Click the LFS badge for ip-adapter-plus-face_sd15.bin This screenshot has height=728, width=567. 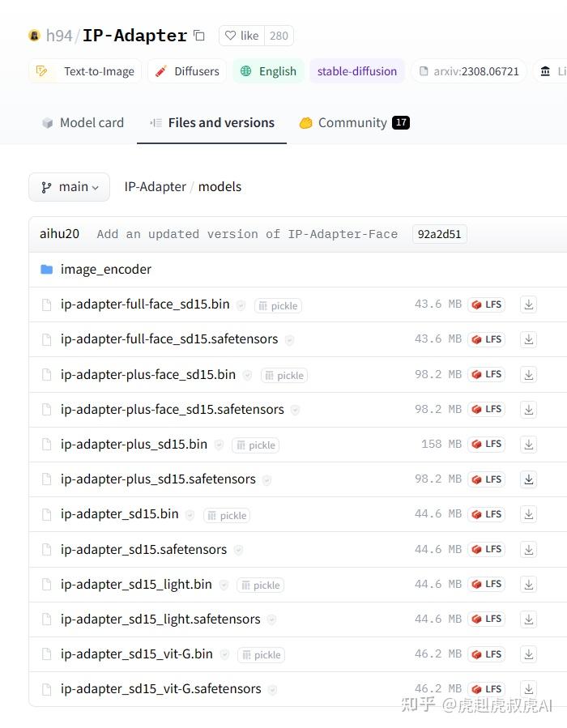pyautogui.click(x=486, y=374)
